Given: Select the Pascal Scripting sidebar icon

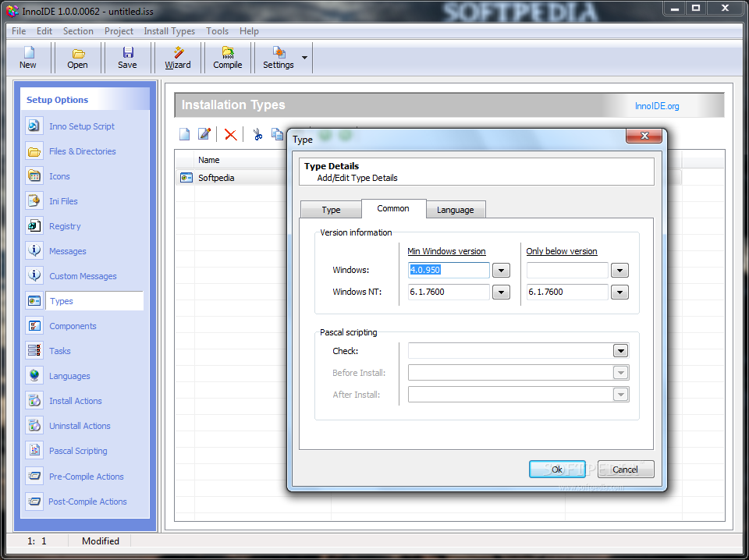Looking at the screenshot, I should coord(34,450).
